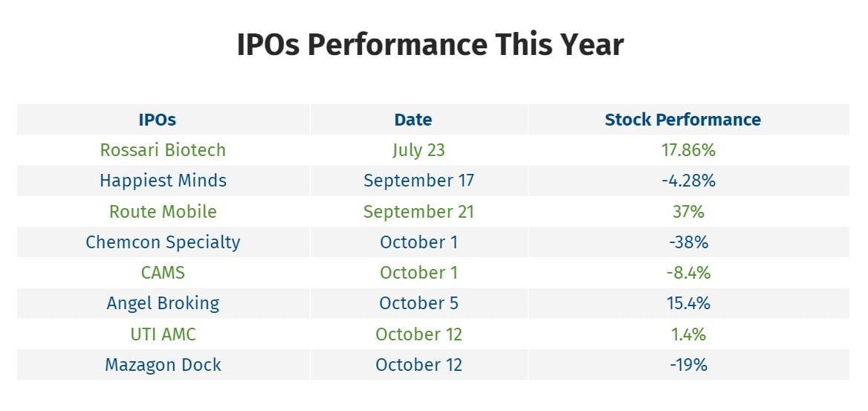The height and width of the screenshot is (411, 868).
Task: Click the IPOs column header
Action: click(x=157, y=120)
